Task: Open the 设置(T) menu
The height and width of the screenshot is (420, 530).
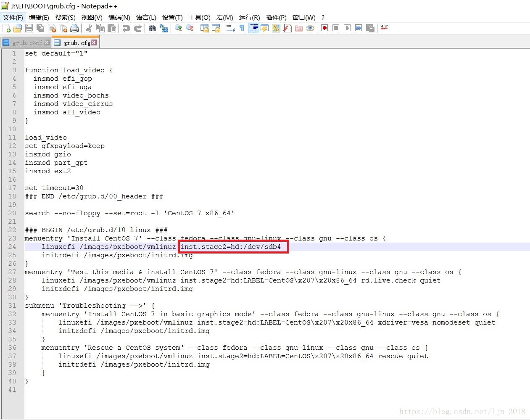Action: coord(172,17)
